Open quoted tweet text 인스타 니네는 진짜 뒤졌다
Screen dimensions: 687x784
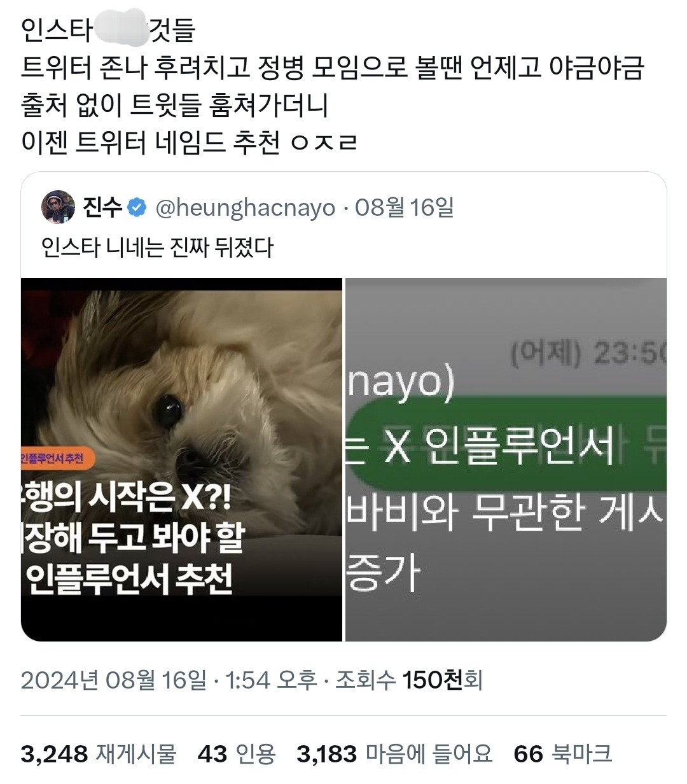point(157,247)
